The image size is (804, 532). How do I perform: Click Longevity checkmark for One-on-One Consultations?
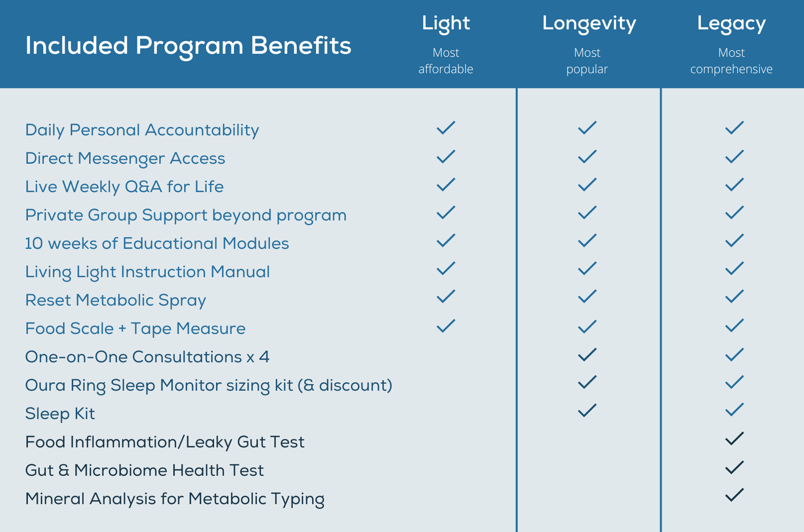pyautogui.click(x=587, y=355)
